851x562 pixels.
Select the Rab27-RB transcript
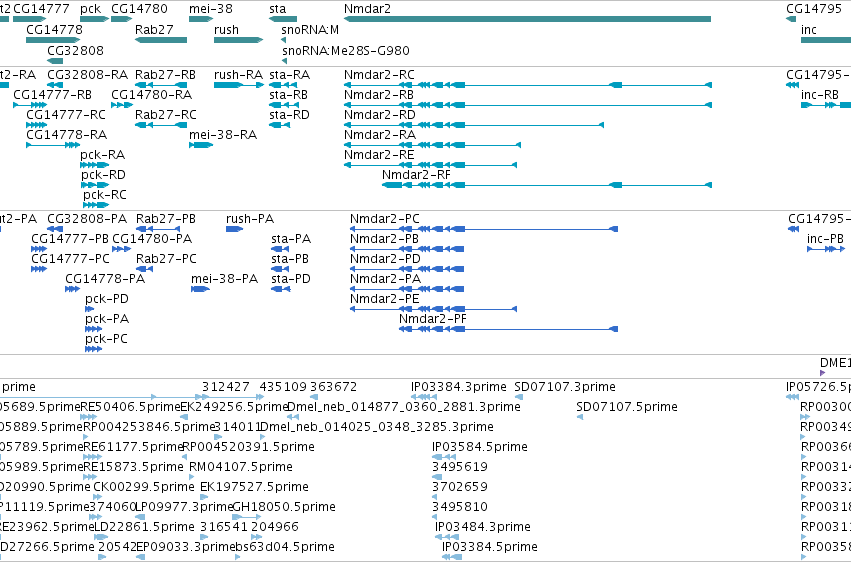point(166,74)
